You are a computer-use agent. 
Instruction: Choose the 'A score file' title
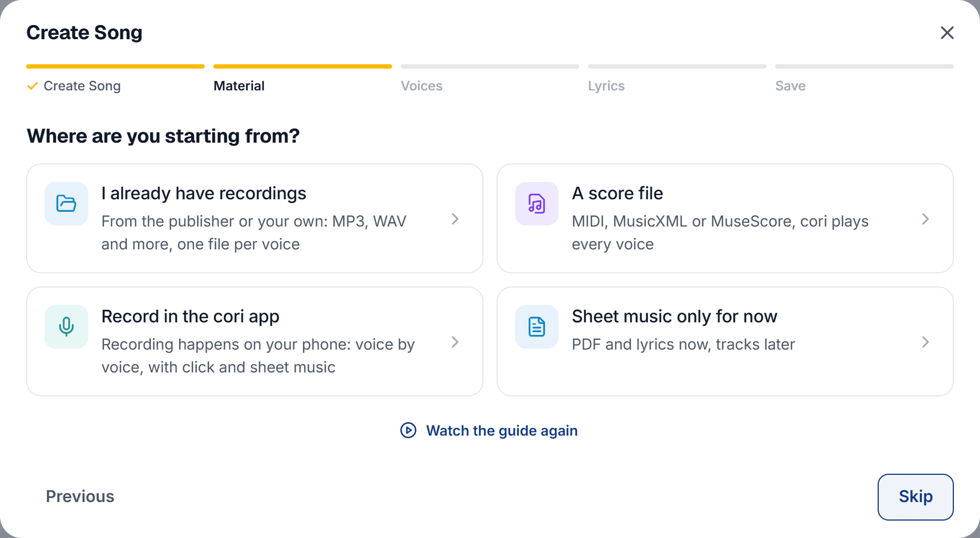(x=617, y=193)
